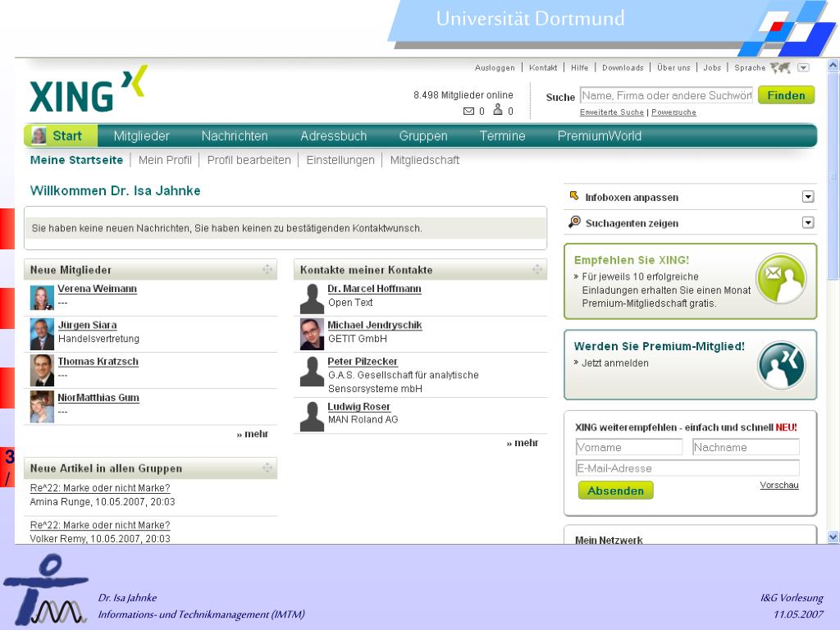840x630 pixels.
Task: Click Jetzt anmelden premium link
Action: pos(614,363)
